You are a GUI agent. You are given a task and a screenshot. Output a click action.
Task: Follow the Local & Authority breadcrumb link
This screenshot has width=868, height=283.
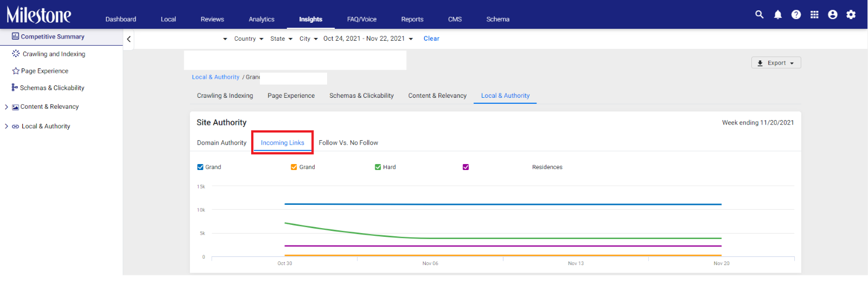215,77
